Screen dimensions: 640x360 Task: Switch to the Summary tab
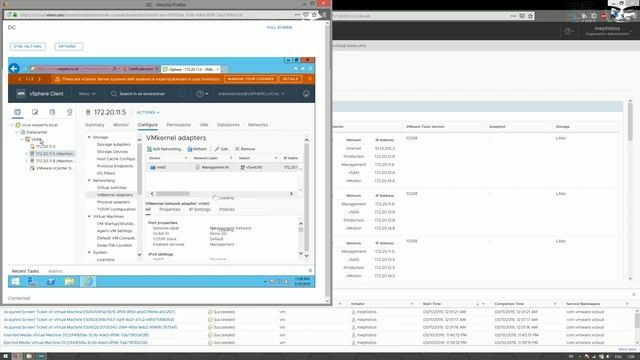pyautogui.click(x=95, y=124)
